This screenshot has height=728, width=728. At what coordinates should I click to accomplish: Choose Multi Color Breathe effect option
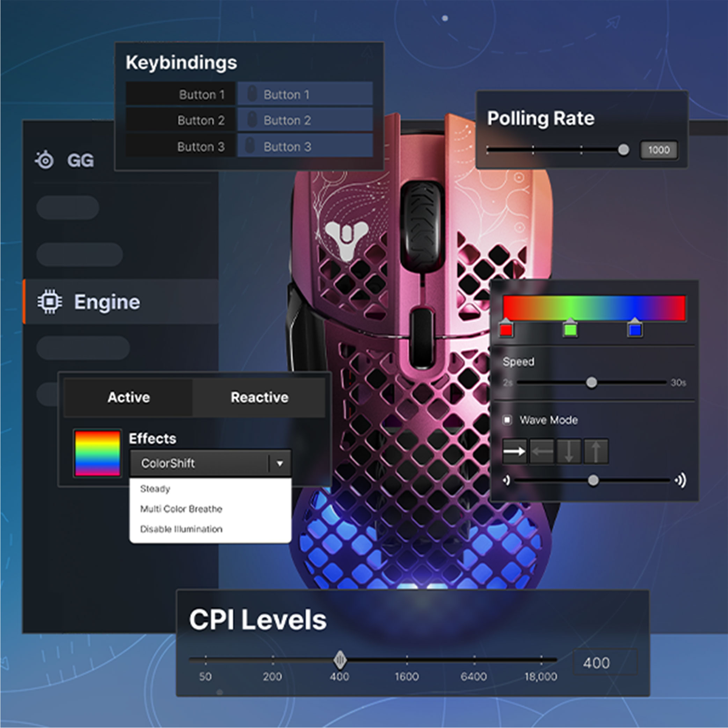point(181,509)
